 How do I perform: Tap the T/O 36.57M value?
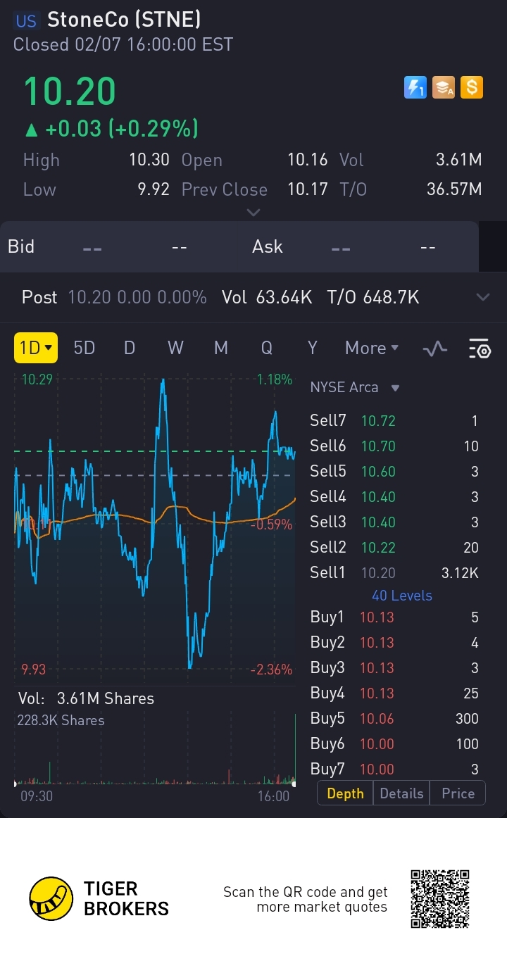454,189
